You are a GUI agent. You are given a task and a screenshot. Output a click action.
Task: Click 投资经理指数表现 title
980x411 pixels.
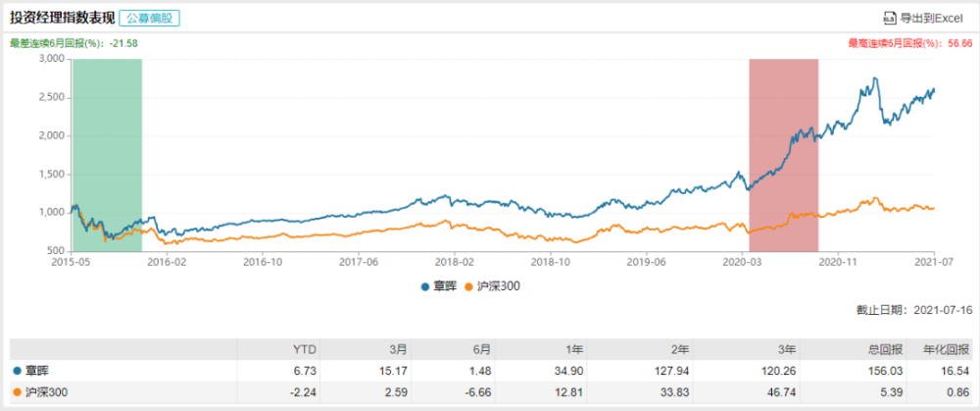(61, 18)
